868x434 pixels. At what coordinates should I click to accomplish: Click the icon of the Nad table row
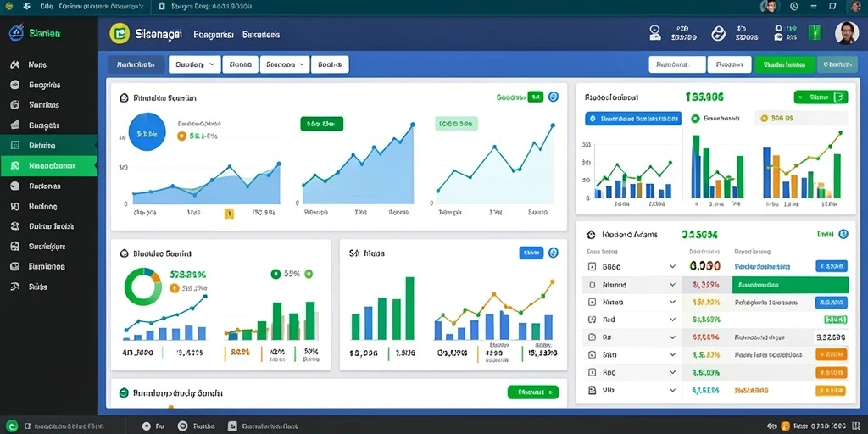coord(592,320)
